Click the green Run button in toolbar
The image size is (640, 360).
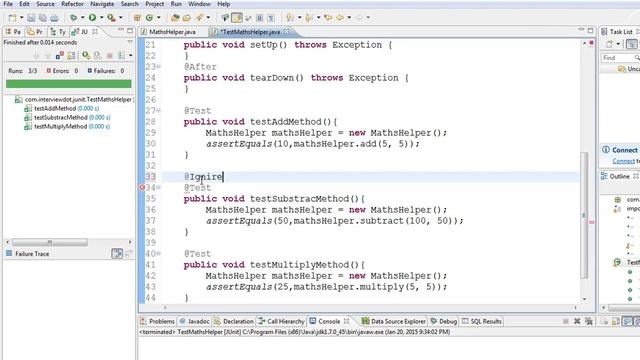point(93,18)
